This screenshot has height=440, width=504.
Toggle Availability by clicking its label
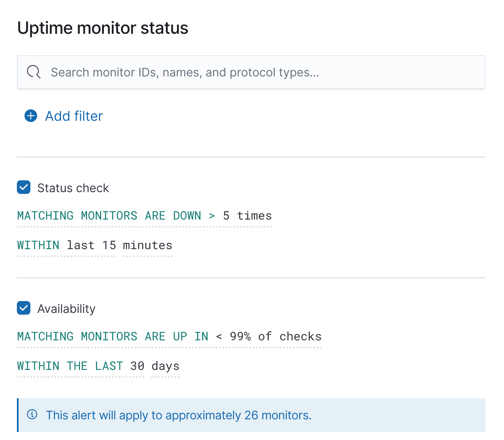click(66, 309)
